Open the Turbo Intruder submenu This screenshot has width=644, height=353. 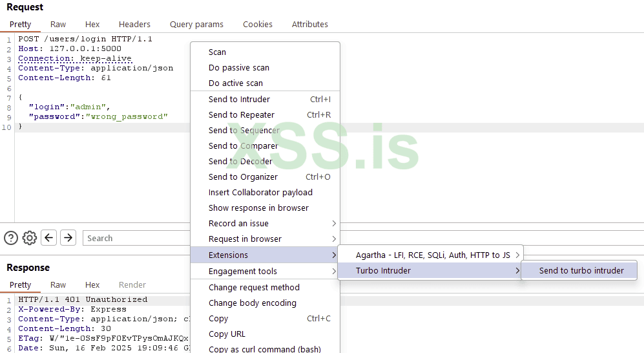429,271
